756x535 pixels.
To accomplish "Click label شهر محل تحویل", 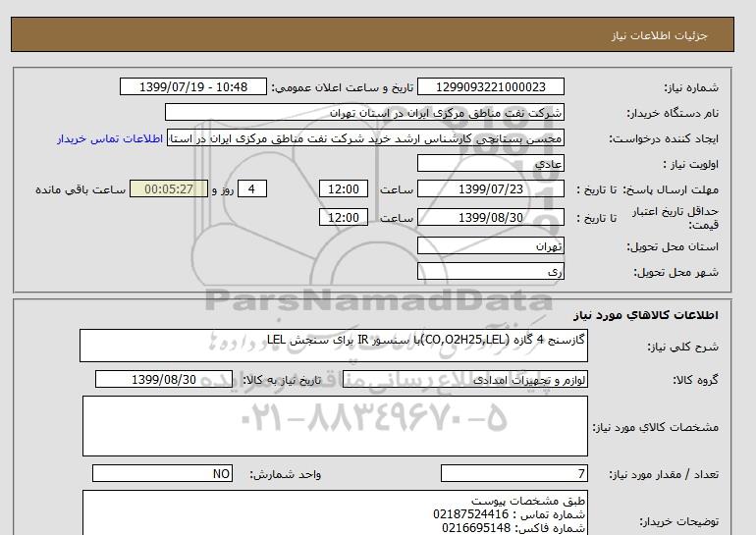I will [675, 272].
